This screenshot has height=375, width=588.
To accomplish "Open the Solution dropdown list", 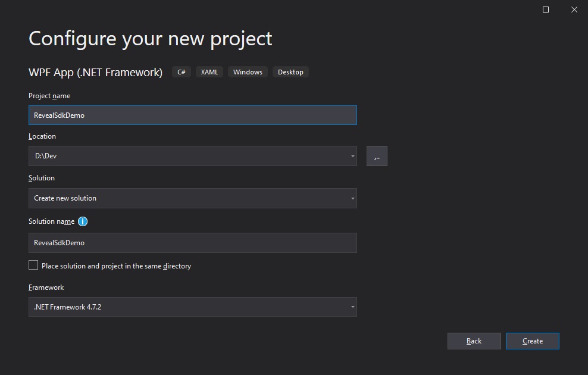I will tap(193, 198).
